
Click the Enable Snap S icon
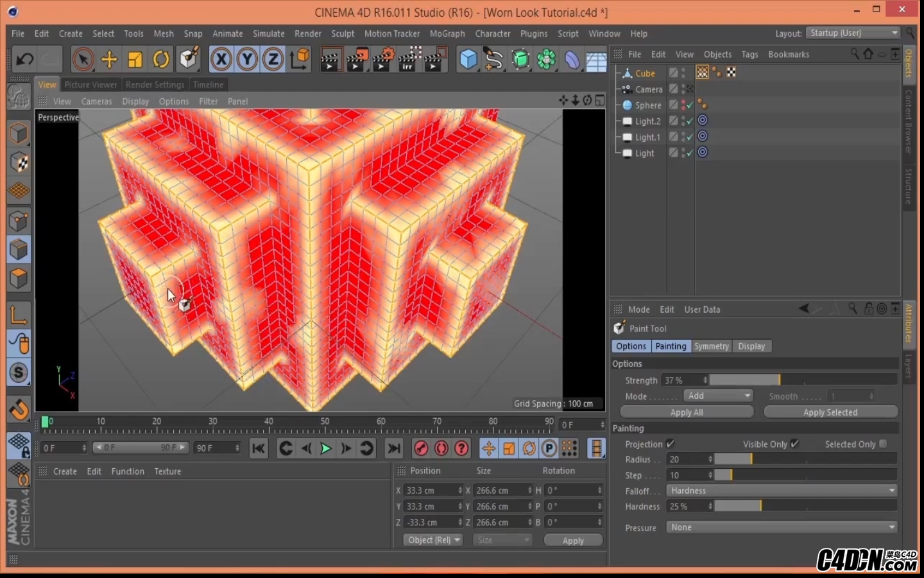tap(19, 372)
